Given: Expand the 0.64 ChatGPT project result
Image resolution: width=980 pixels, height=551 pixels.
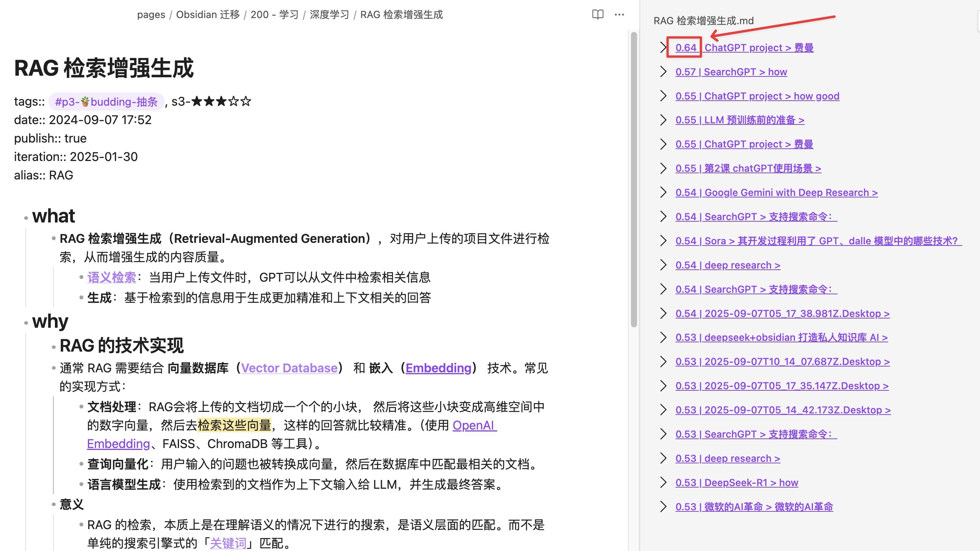Looking at the screenshot, I should pos(663,47).
